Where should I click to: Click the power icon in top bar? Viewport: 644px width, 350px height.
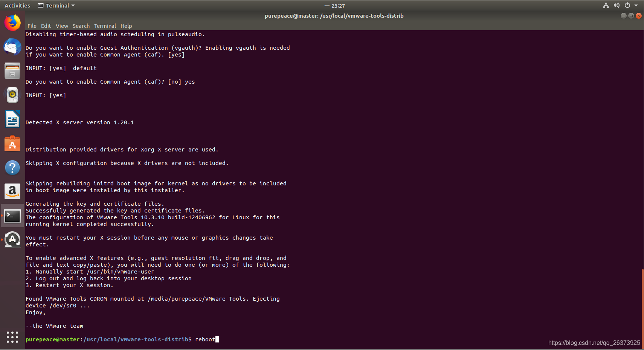(627, 6)
